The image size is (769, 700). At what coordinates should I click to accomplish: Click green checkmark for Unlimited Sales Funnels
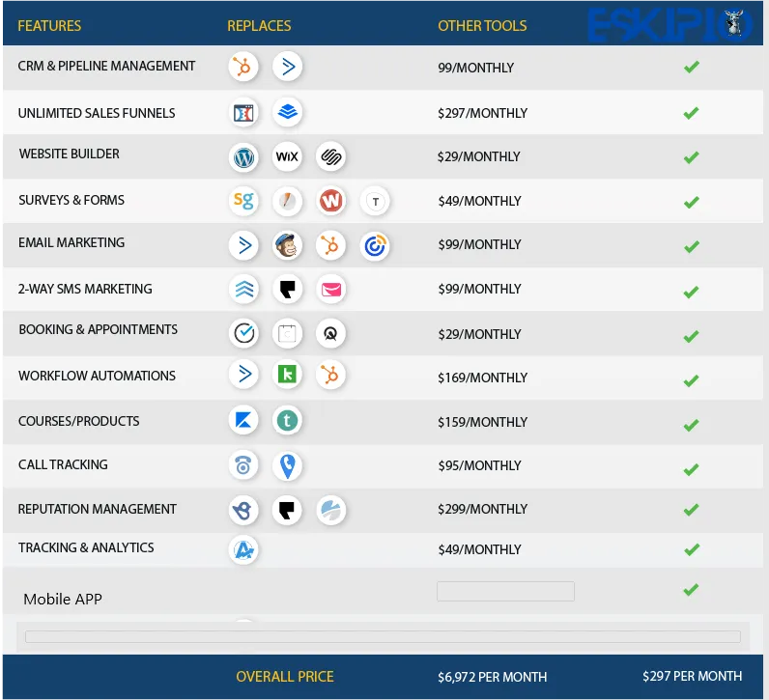(691, 113)
